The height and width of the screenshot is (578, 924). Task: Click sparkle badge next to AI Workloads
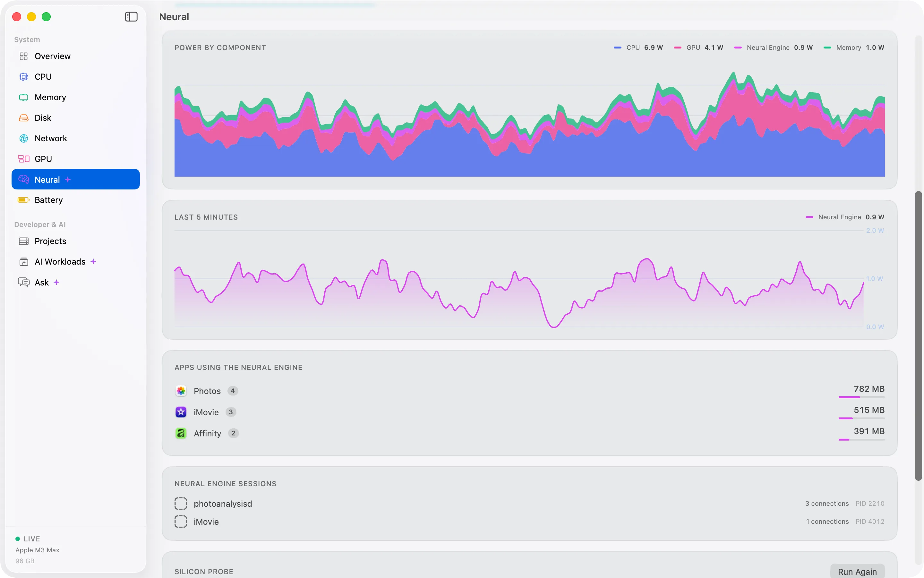(x=93, y=261)
